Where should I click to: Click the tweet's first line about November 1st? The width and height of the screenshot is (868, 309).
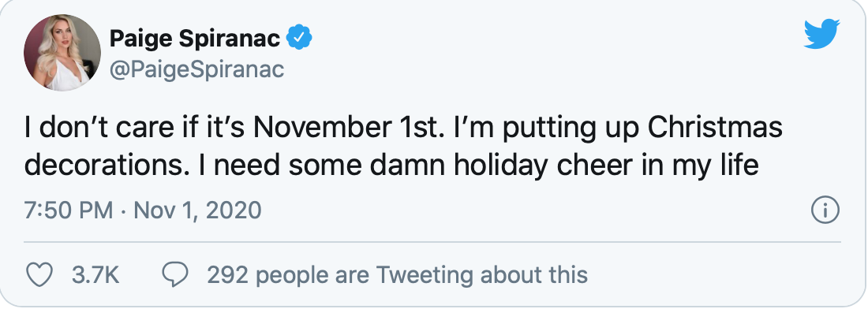click(x=403, y=127)
